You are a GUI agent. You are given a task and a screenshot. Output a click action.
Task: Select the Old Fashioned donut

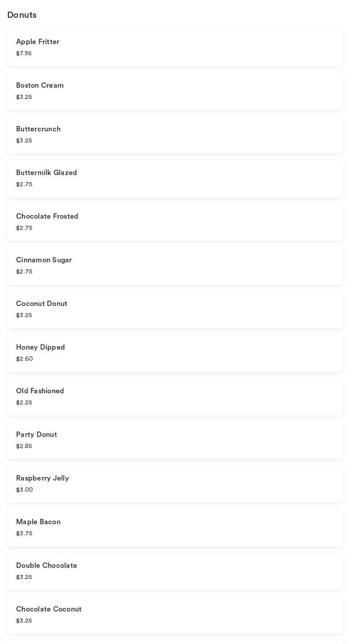click(x=175, y=397)
